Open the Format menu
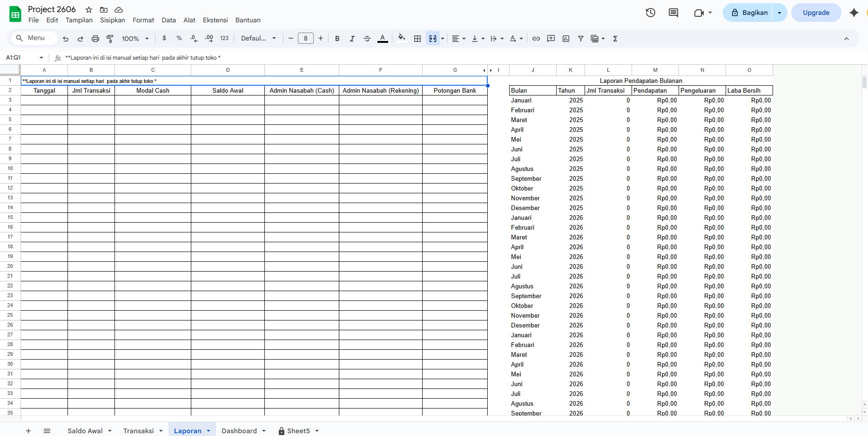Screen dimensions: 868x436 pyautogui.click(x=143, y=20)
